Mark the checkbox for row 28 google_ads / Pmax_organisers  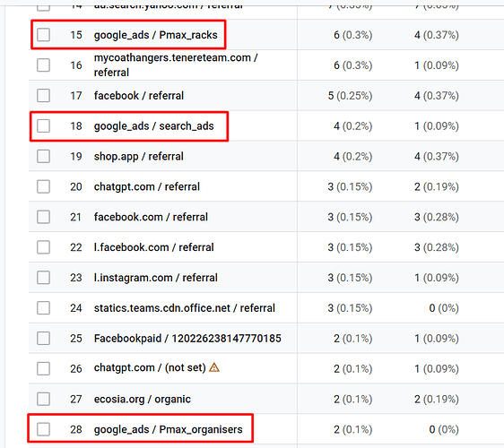[43, 429]
